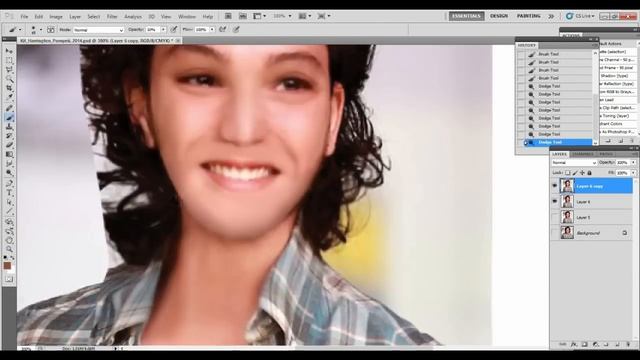The width and height of the screenshot is (640, 360).
Task: Close the open document tab
Action: (178, 40)
